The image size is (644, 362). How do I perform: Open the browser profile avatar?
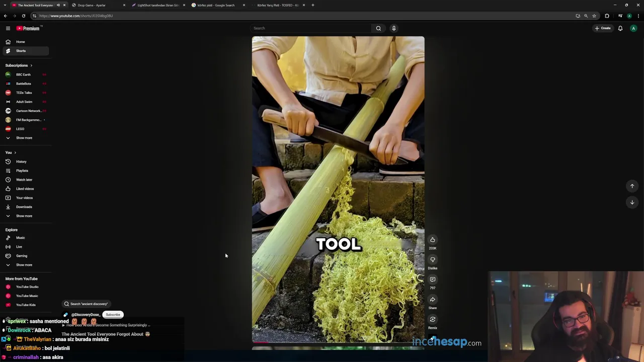629,16
